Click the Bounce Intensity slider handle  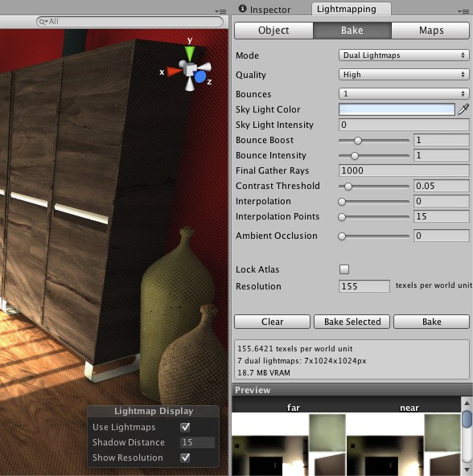(x=355, y=156)
